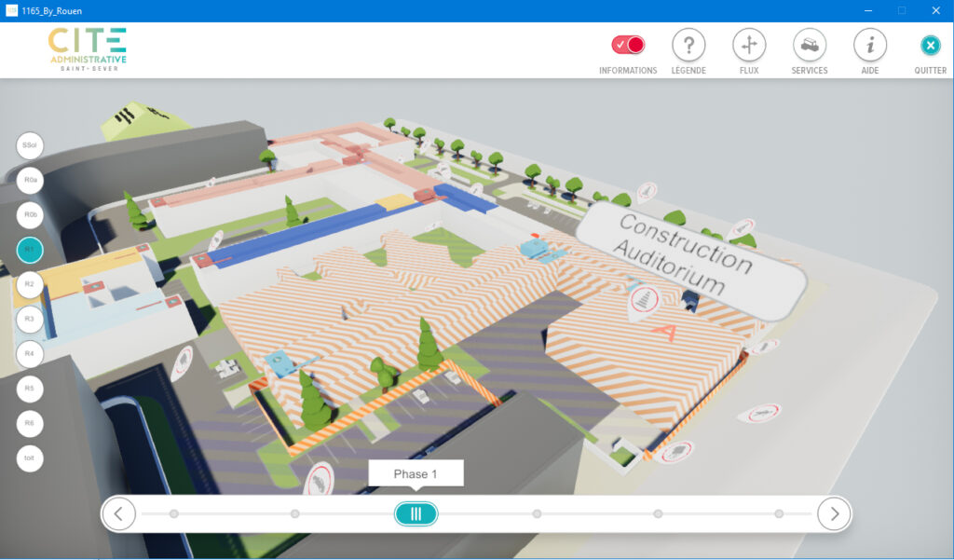Select the R0a floor level

tap(30, 180)
